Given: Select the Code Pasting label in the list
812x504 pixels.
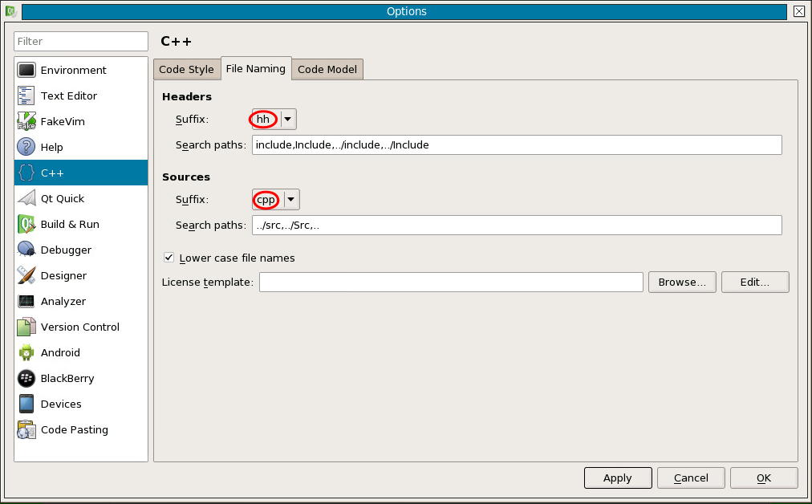Looking at the screenshot, I should tap(75, 429).
